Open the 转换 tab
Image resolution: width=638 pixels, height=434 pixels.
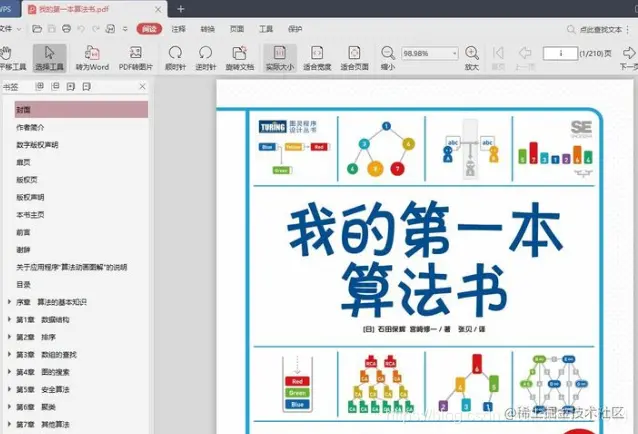(208, 29)
